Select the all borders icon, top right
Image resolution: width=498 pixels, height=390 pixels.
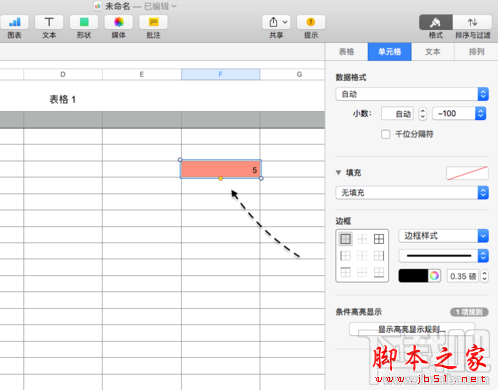click(x=379, y=239)
